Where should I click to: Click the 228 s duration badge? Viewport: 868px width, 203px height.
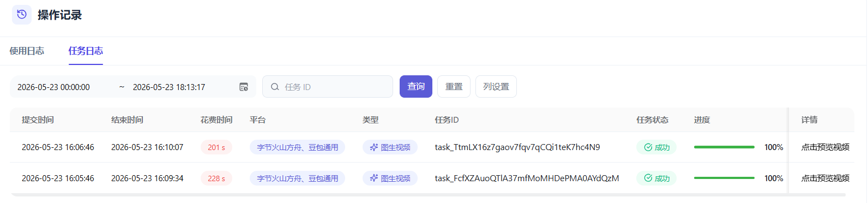pyautogui.click(x=216, y=178)
